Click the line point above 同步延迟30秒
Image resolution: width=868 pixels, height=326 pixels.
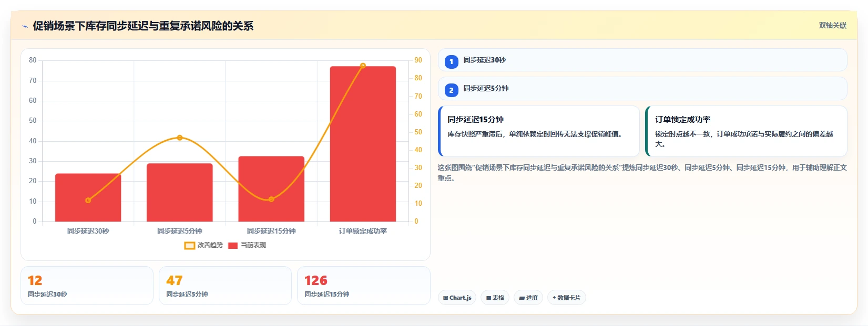pyautogui.click(x=88, y=200)
